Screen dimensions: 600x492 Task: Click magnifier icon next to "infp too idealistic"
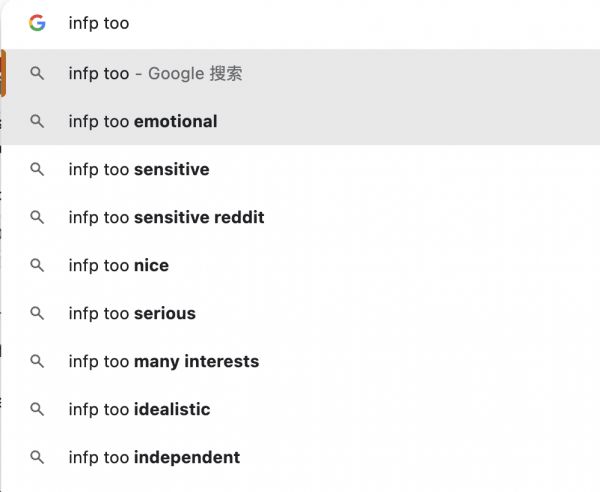(37, 409)
